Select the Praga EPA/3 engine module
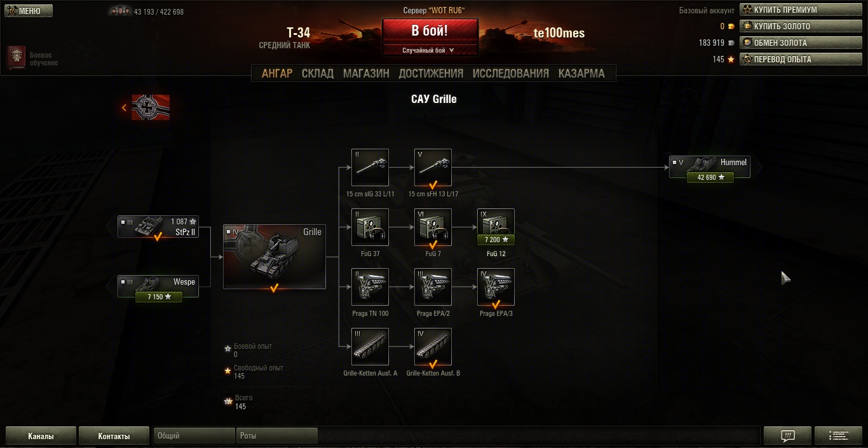Screen dimensions: 868x448 pyautogui.click(x=496, y=287)
